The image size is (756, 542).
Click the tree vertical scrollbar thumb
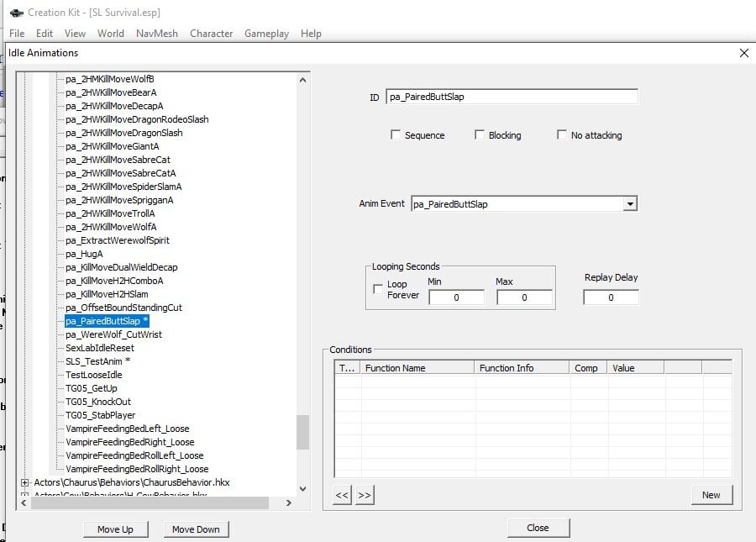tap(302, 432)
